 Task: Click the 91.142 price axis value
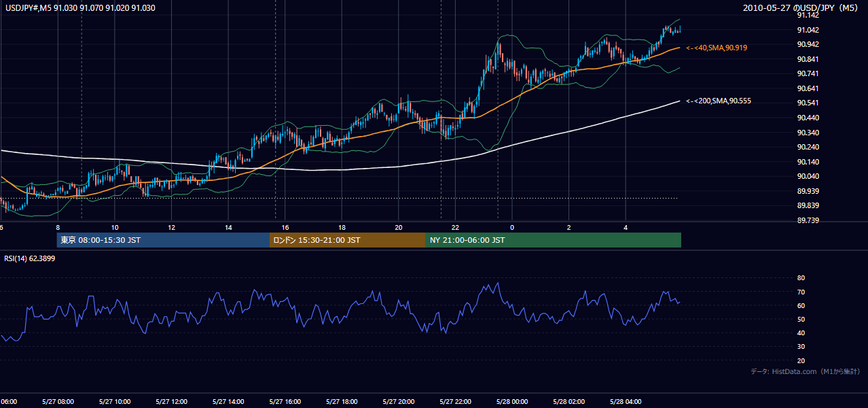(x=808, y=15)
